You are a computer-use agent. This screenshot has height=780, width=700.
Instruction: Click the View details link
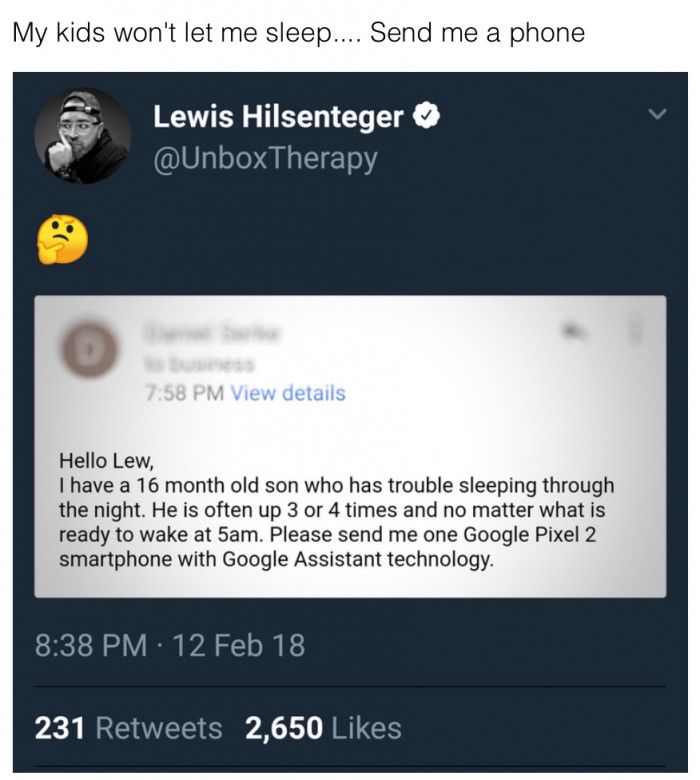pyautogui.click(x=288, y=393)
